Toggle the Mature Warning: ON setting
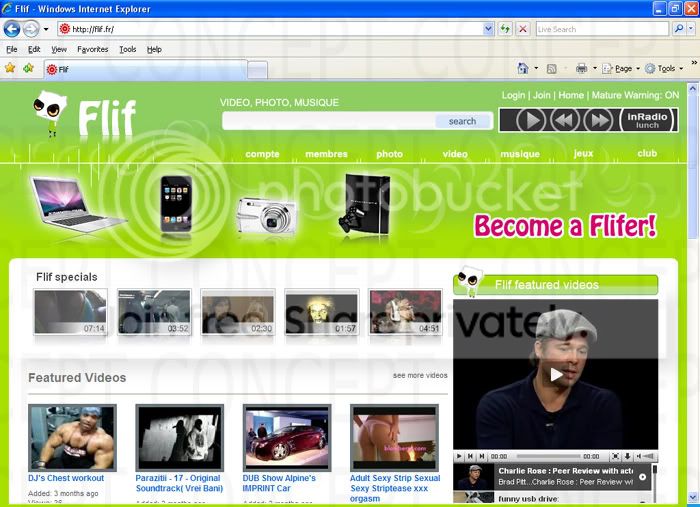The height and width of the screenshot is (507, 700). [x=635, y=95]
